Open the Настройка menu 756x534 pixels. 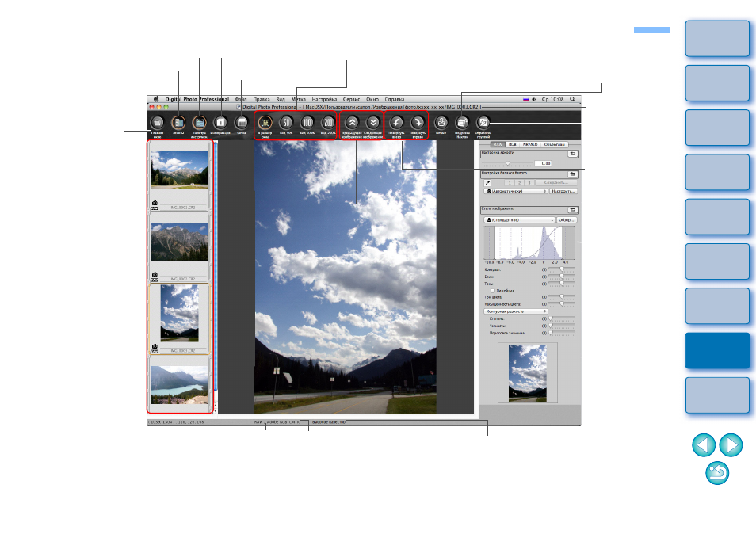click(324, 99)
